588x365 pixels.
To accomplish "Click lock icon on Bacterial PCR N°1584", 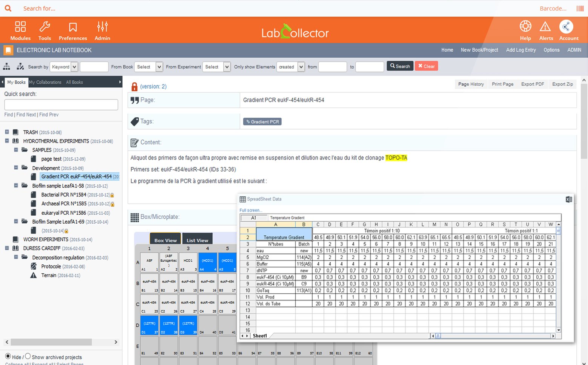I will (112, 195).
